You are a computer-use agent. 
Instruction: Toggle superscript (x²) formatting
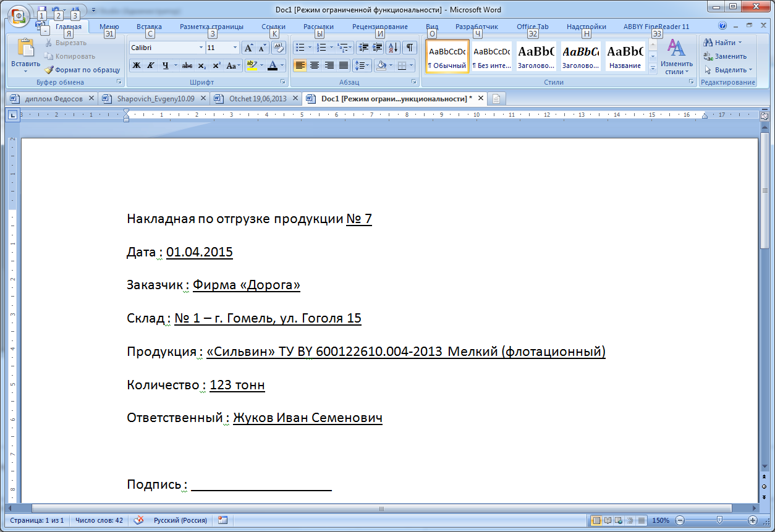coord(216,65)
